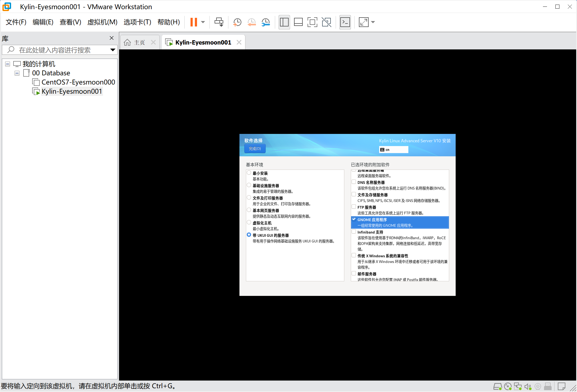Select the 最小安装 radio option
The width and height of the screenshot is (577, 392).
coord(249,173)
